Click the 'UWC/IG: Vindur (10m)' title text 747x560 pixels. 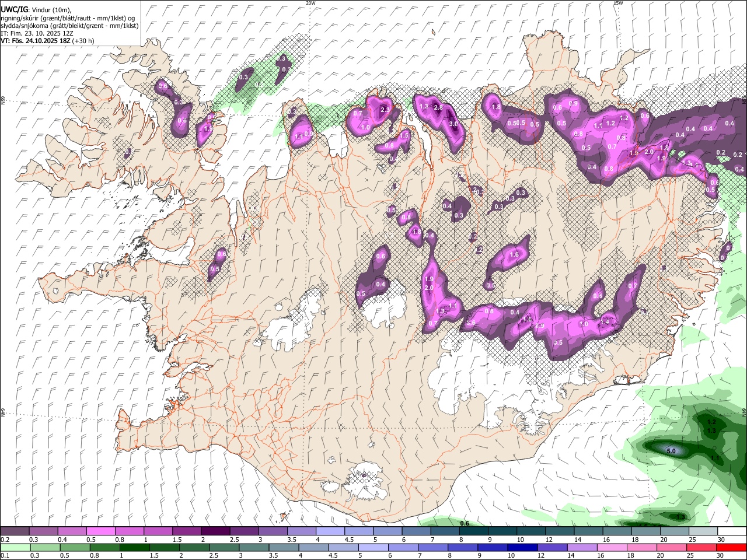tap(36, 10)
